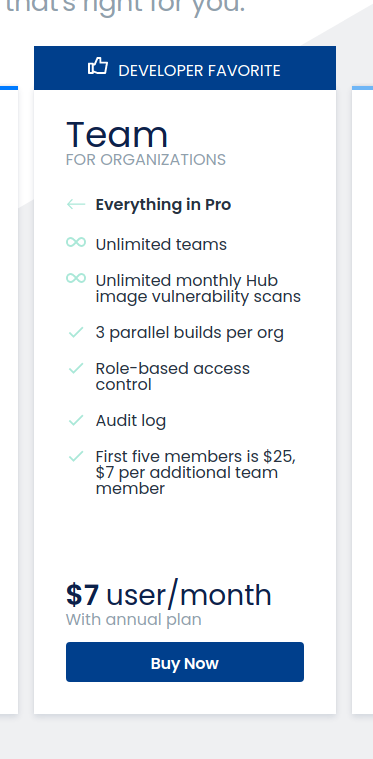Image resolution: width=373 pixels, height=759 pixels.
Task: Click the Audit log feature text
Action: (131, 421)
